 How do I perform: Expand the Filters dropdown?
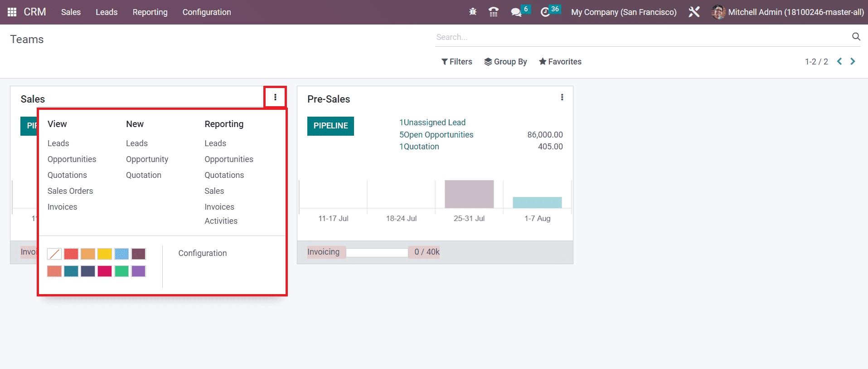click(457, 62)
